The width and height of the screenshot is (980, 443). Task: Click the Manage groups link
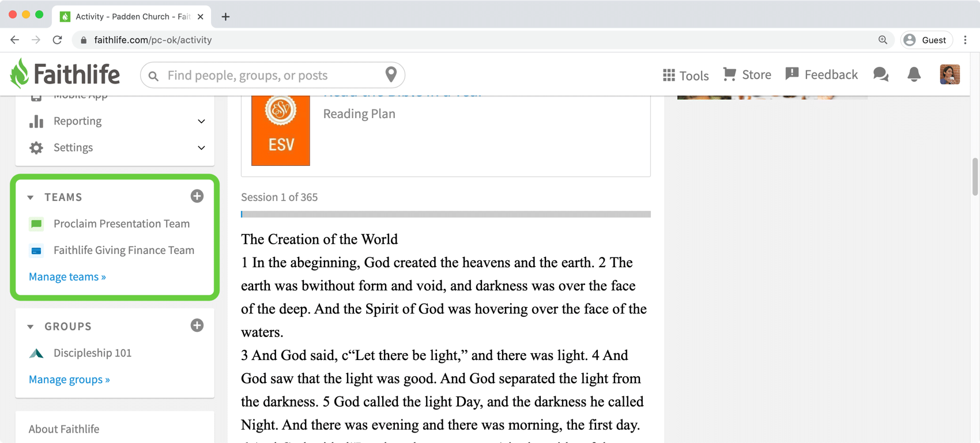[x=69, y=379]
